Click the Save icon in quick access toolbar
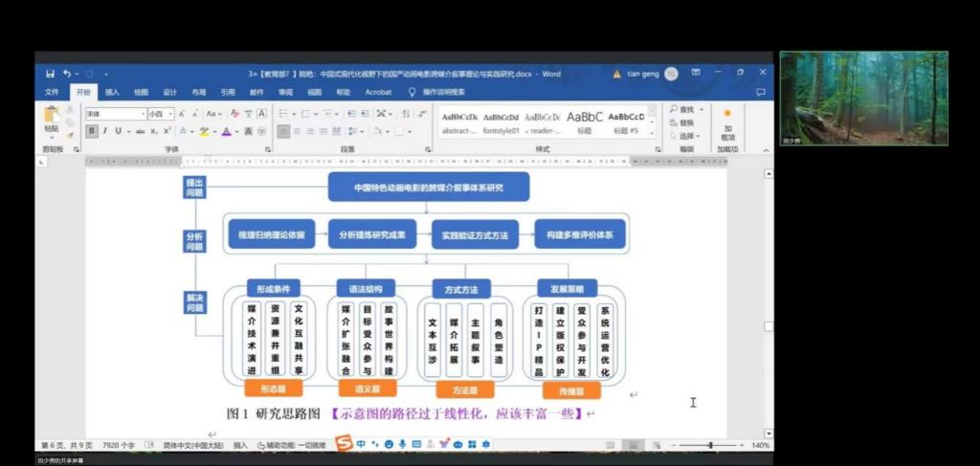The width and height of the screenshot is (980, 466). (50, 74)
